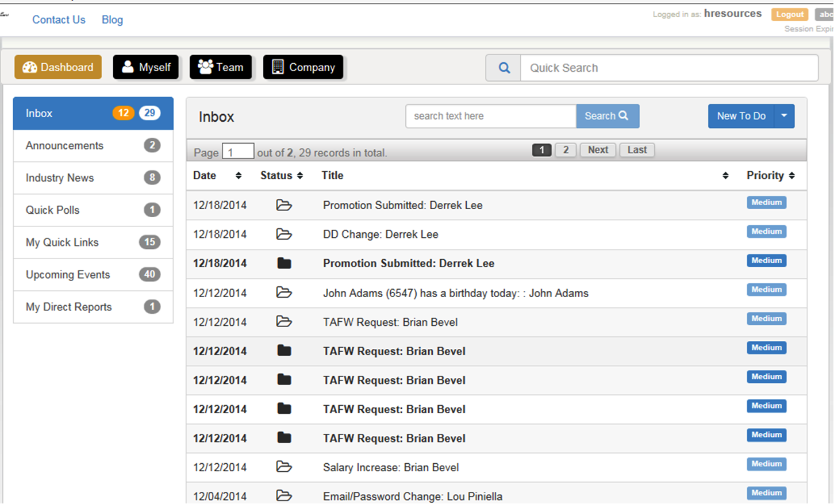Select the Myself person icon

pyautogui.click(x=129, y=67)
